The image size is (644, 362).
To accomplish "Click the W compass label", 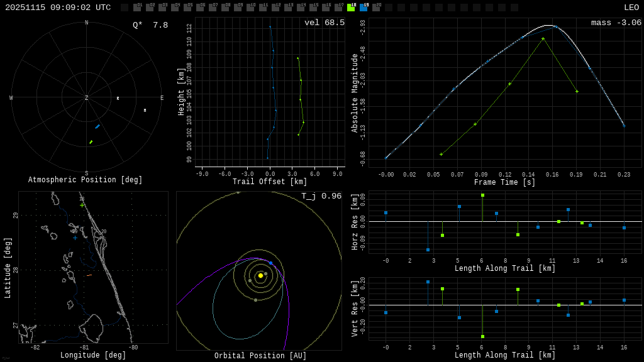I will (11, 97).
